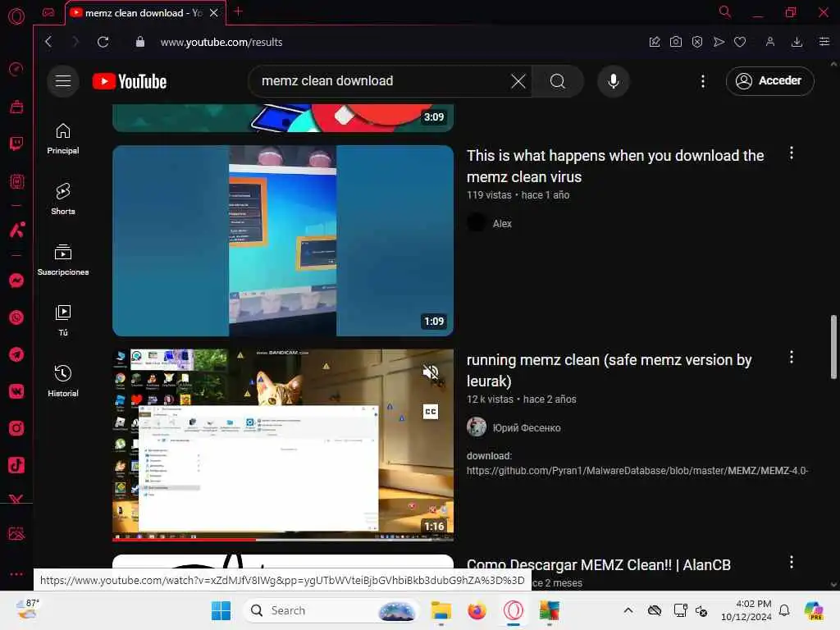The height and width of the screenshot is (630, 840).
Task: Click the search magnifier button
Action: pyautogui.click(x=558, y=81)
